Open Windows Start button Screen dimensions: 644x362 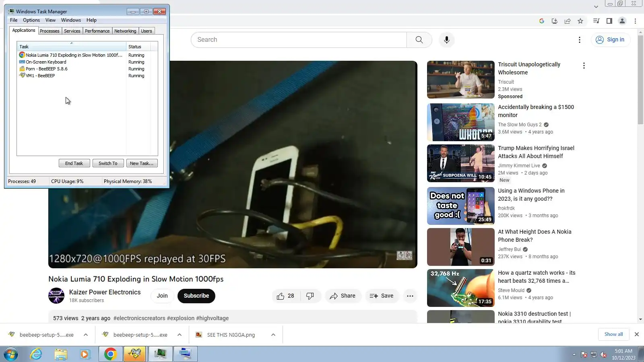(11, 354)
